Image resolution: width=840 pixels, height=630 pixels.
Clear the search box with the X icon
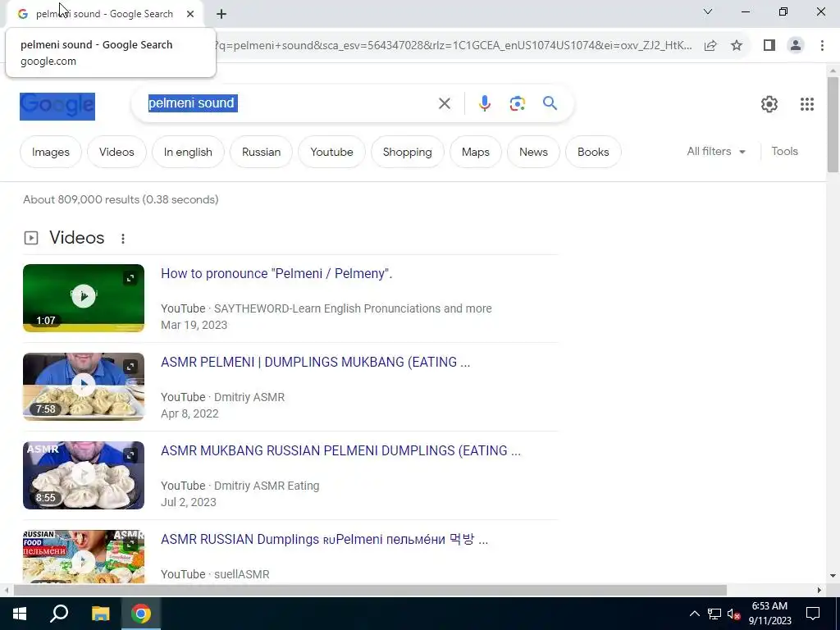tap(444, 103)
